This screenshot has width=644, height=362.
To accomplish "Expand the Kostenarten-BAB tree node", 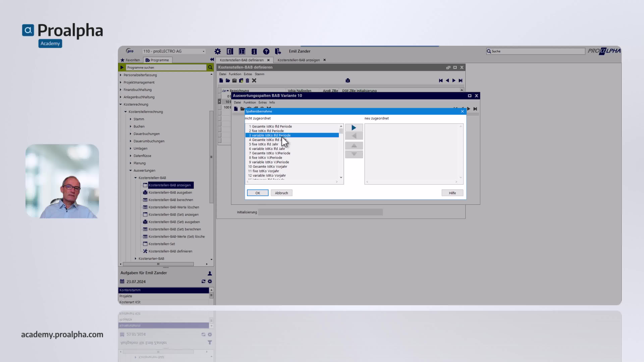I will [136, 259].
